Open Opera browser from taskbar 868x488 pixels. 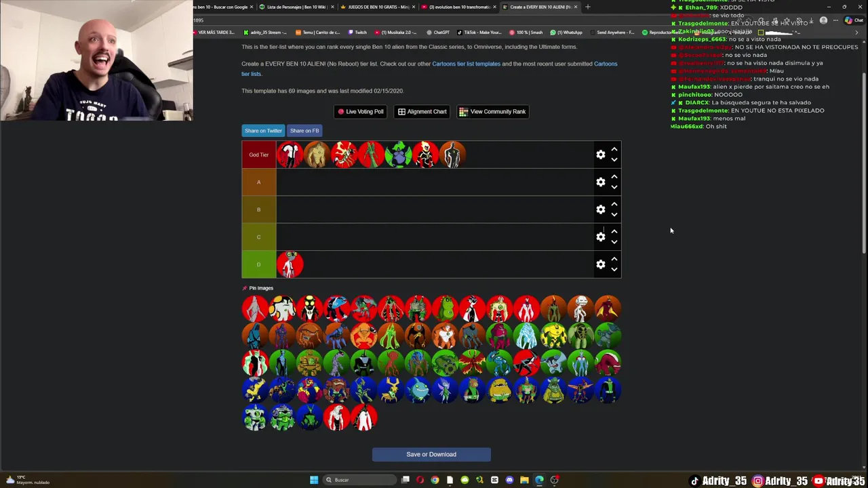click(420, 480)
